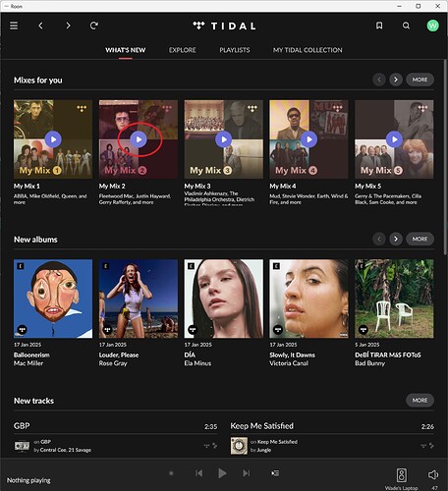Click the My Mix 1 title
Viewport: 448px width, 491px height.
click(x=27, y=186)
